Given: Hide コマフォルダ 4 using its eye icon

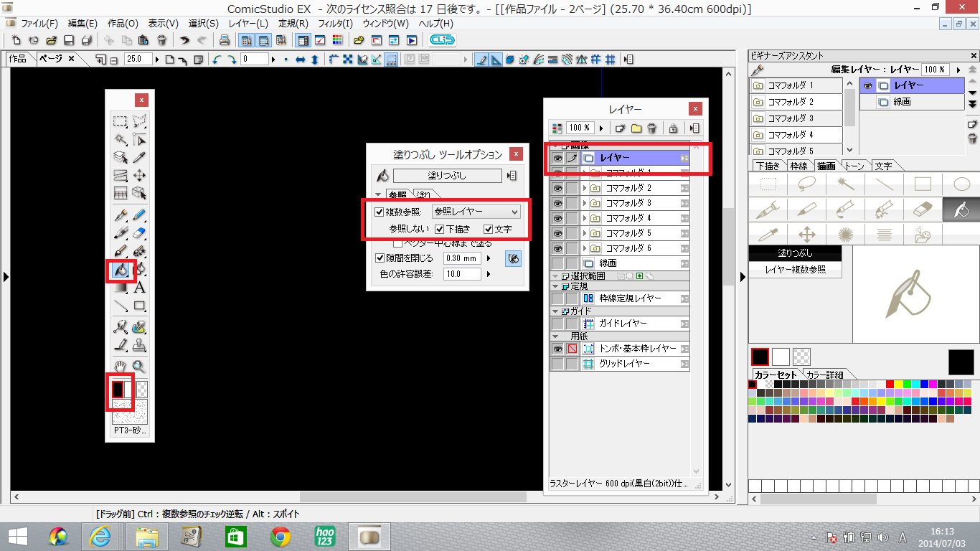Looking at the screenshot, I should click(557, 218).
